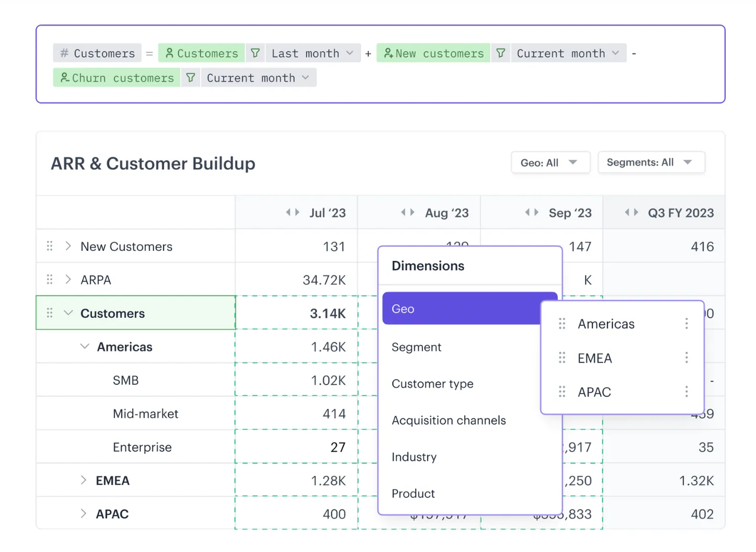Choose Industry in the Dimensions menu

tap(414, 457)
